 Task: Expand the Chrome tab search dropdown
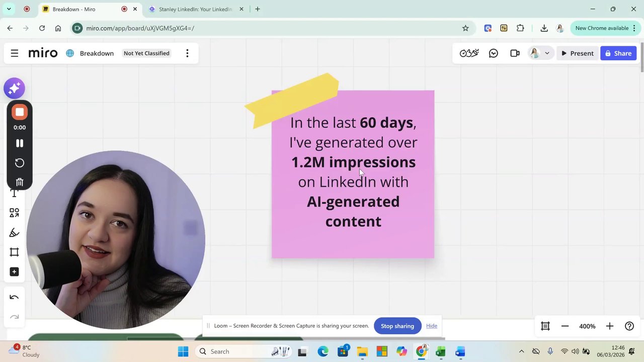click(x=9, y=9)
